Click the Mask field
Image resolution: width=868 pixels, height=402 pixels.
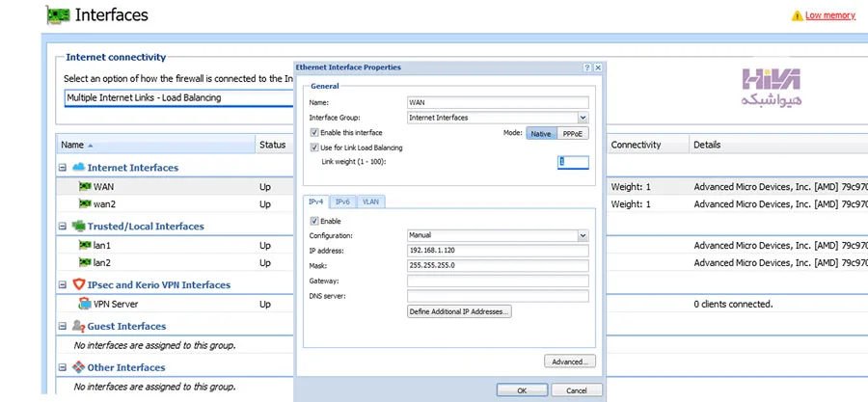point(498,266)
